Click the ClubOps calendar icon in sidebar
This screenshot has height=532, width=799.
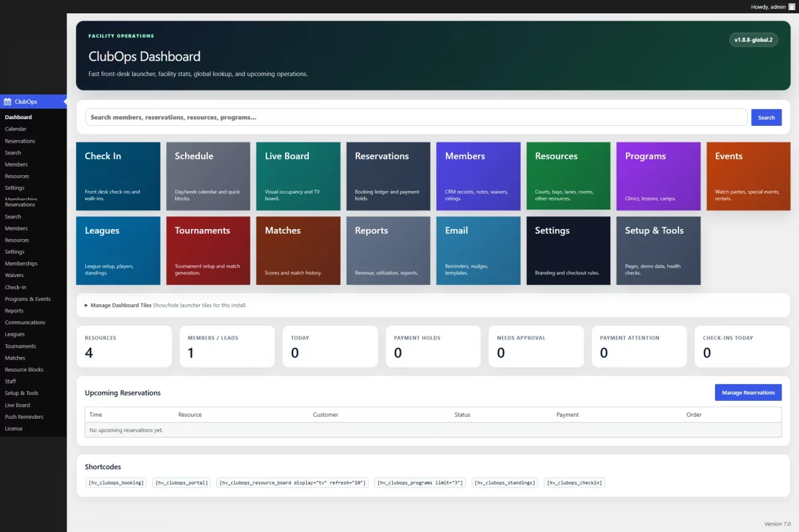click(8, 102)
